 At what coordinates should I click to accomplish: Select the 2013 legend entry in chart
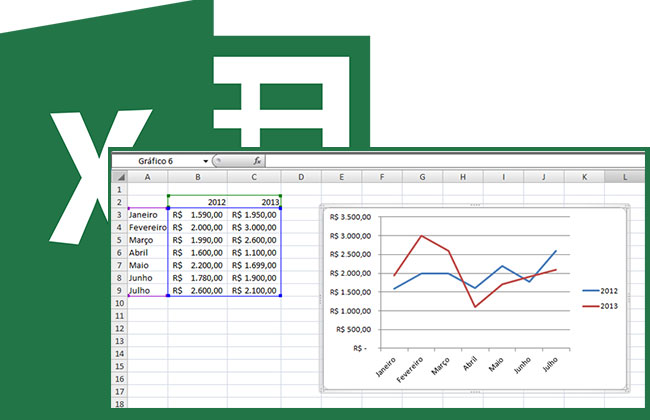(600, 306)
